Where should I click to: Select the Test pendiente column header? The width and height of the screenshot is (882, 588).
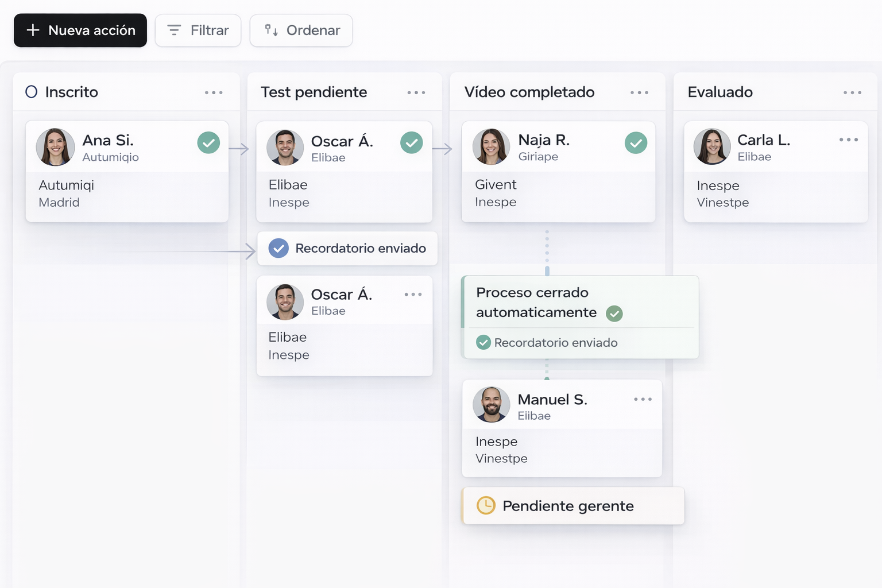(314, 92)
